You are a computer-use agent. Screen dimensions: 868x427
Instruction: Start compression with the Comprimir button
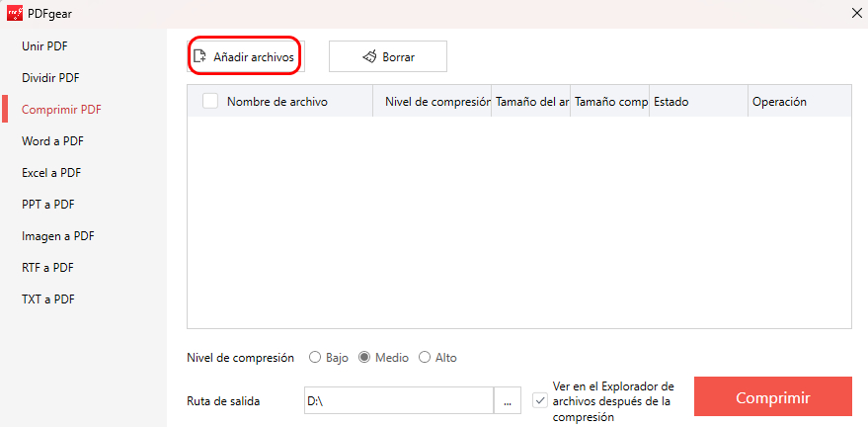pyautogui.click(x=773, y=397)
